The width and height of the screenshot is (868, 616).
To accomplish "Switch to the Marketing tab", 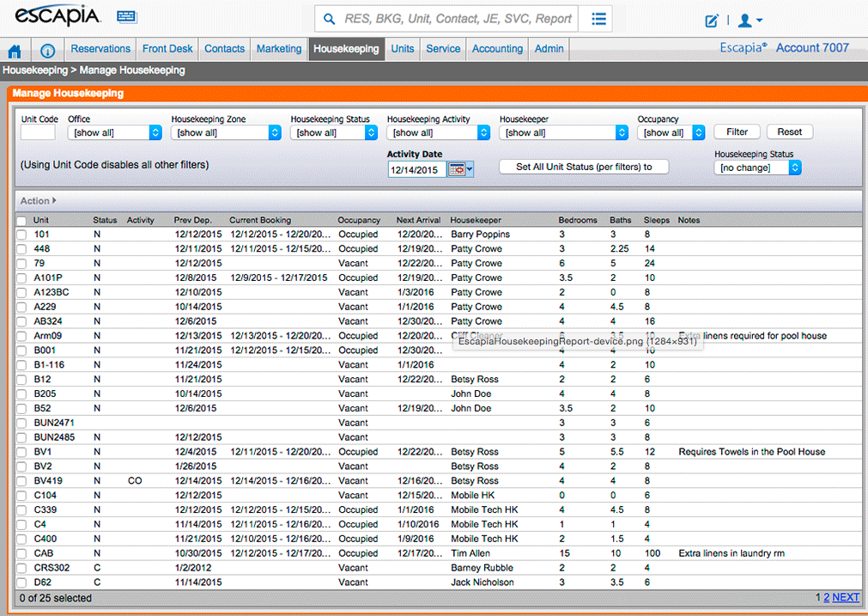I will click(x=279, y=49).
